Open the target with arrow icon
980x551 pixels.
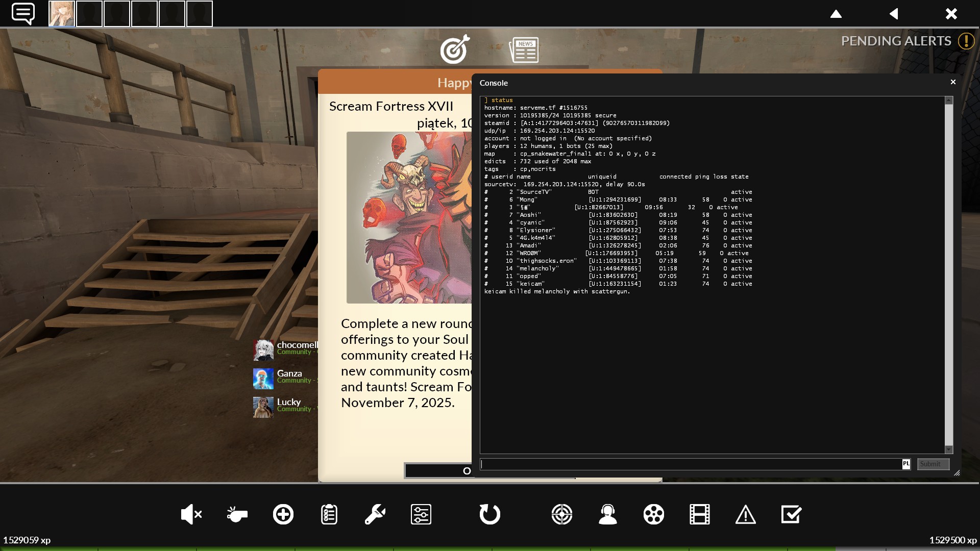pos(455,49)
